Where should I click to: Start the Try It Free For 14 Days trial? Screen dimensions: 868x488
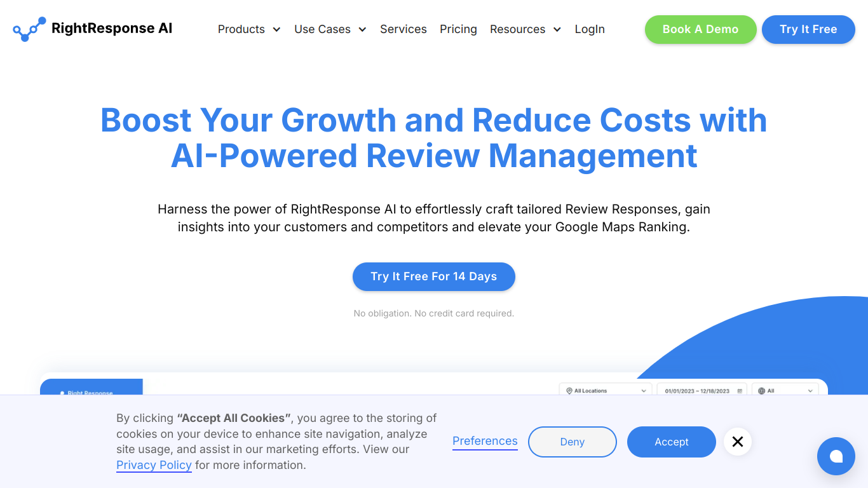point(434,276)
